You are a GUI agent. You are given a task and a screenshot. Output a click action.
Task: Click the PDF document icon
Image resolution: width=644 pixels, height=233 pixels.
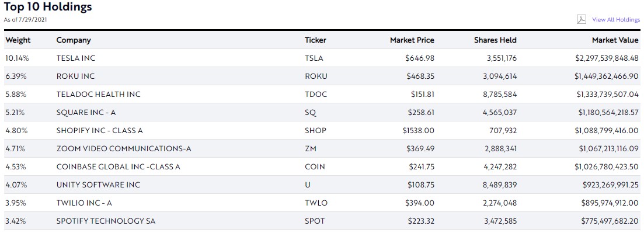point(581,20)
